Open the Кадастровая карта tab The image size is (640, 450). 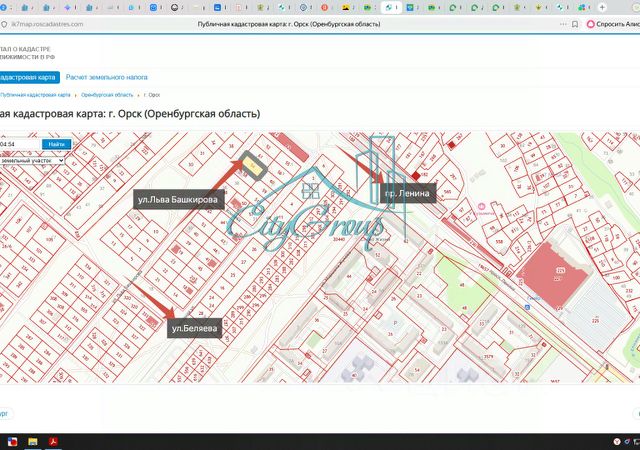click(29, 77)
